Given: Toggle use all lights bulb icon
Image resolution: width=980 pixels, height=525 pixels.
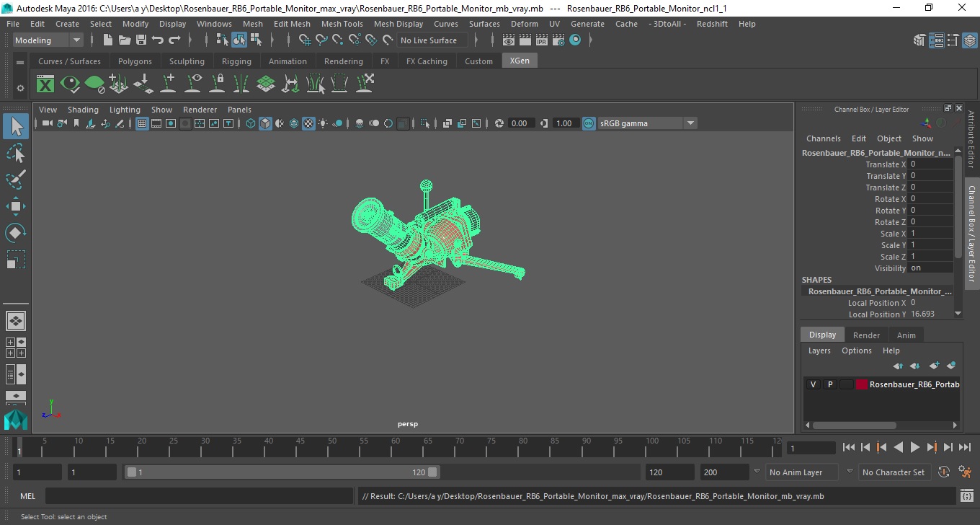Looking at the screenshot, I should (323, 123).
